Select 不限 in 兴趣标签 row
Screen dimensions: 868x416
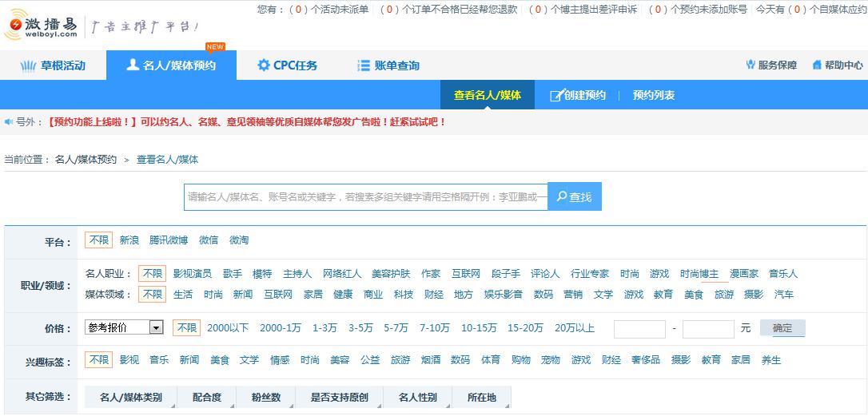point(99,360)
